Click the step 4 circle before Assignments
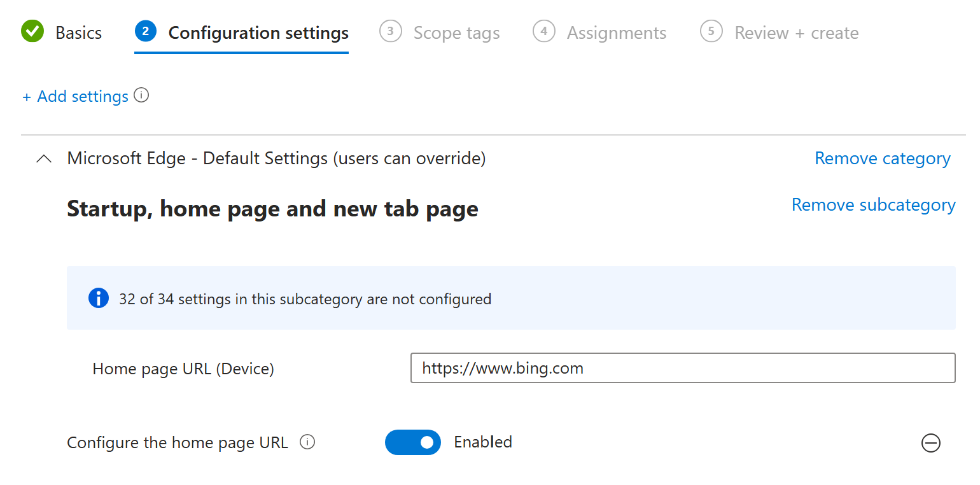Screen dimensions: 980x485 pyautogui.click(x=544, y=32)
